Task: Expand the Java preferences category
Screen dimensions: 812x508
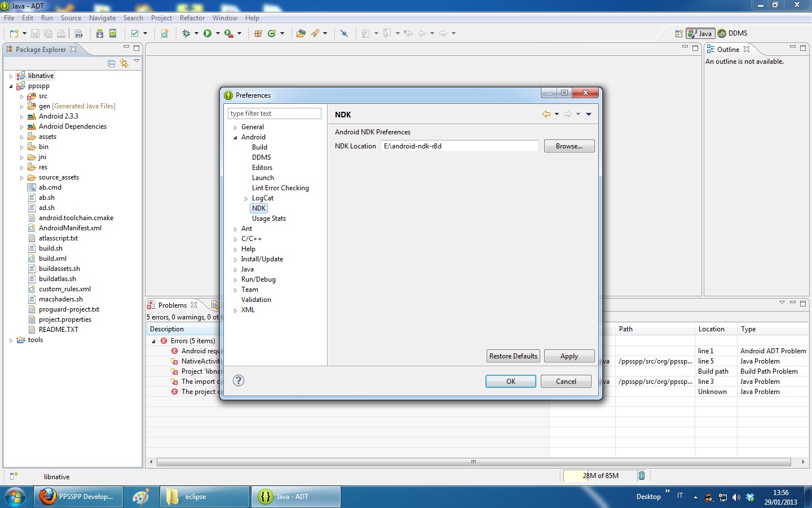Action: pyautogui.click(x=236, y=270)
